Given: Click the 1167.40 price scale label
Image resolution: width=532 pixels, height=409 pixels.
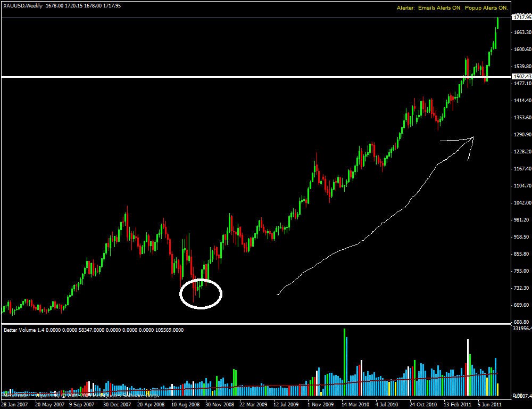Looking at the screenshot, I should point(523,168).
